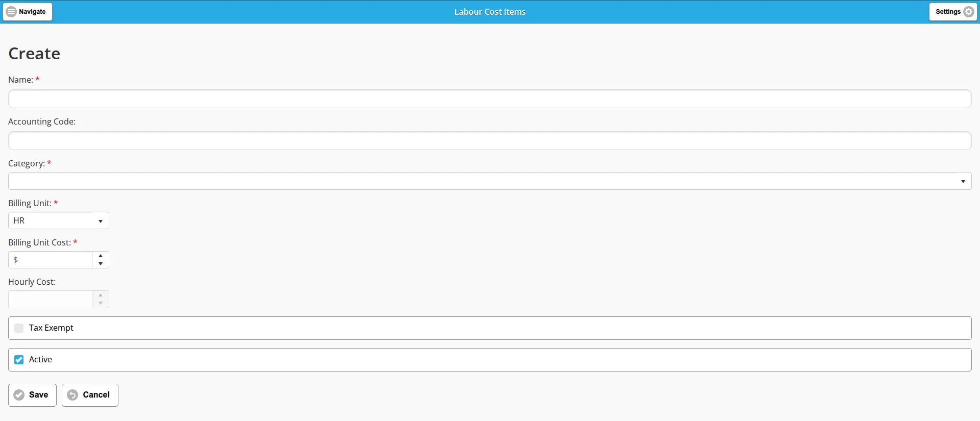Decrease Billing Unit Cost with down arrow

point(101,264)
